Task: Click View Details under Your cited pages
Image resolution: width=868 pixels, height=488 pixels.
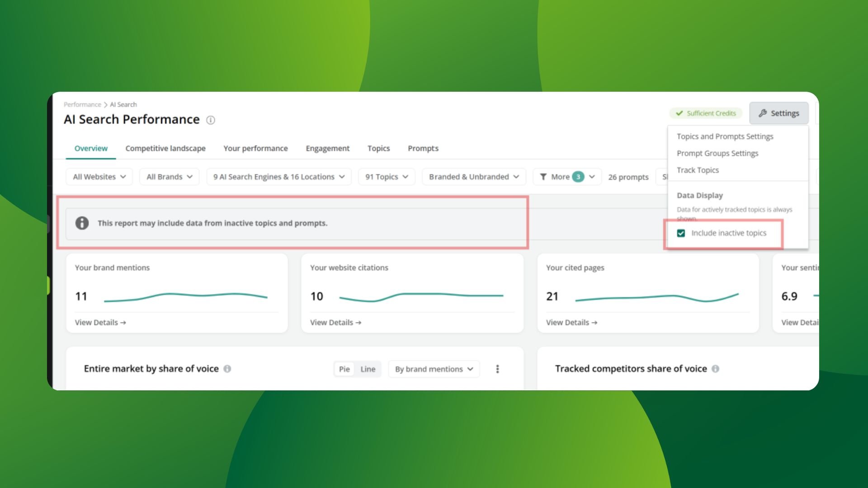Action: click(571, 323)
